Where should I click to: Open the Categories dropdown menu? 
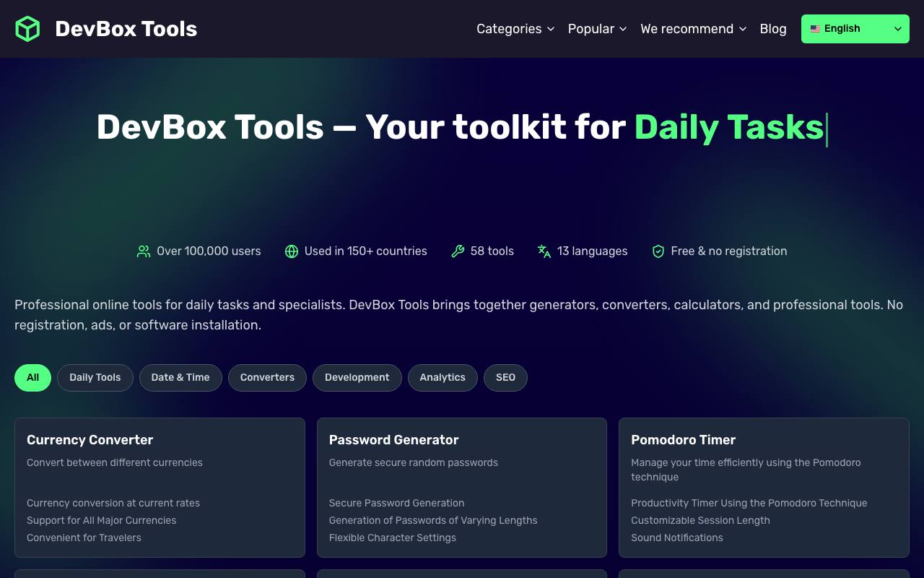pyautogui.click(x=515, y=29)
